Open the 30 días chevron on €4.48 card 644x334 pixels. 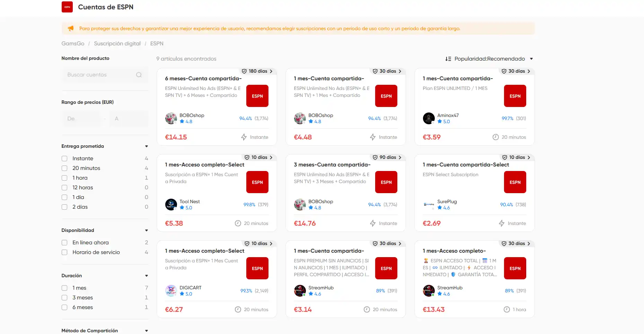pos(400,71)
